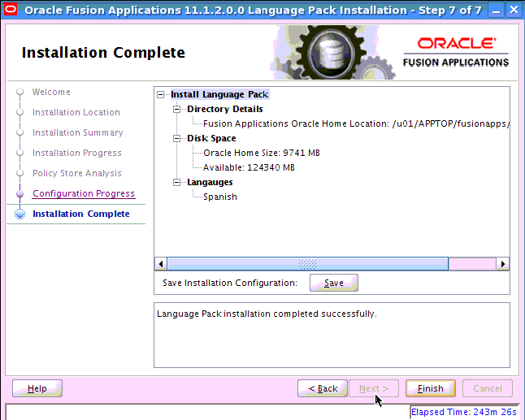Select the Directory Details label
The height and width of the screenshot is (420, 525).
224,109
